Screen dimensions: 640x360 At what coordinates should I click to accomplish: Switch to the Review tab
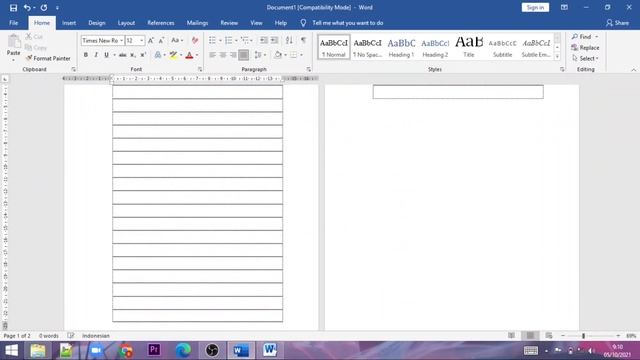(x=229, y=23)
